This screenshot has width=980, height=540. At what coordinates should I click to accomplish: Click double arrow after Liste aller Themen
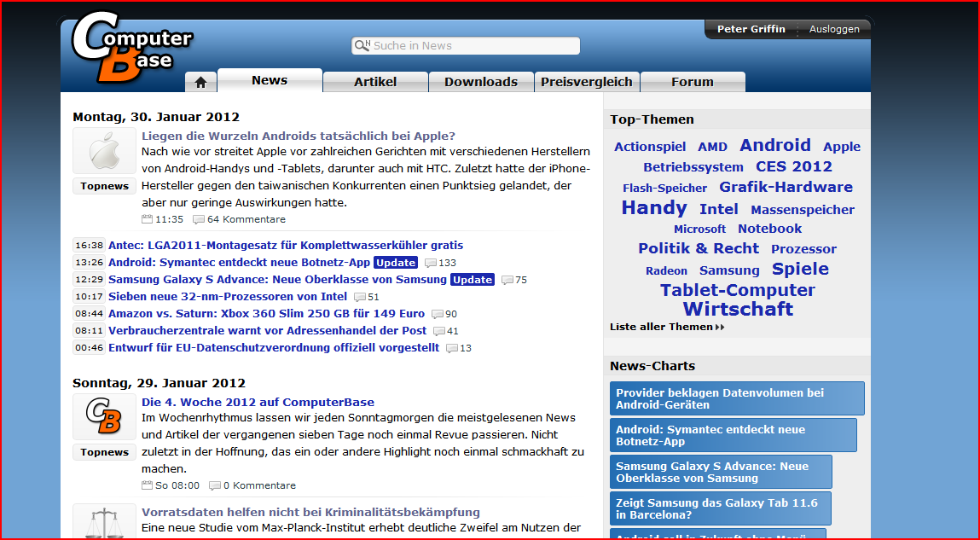720,327
